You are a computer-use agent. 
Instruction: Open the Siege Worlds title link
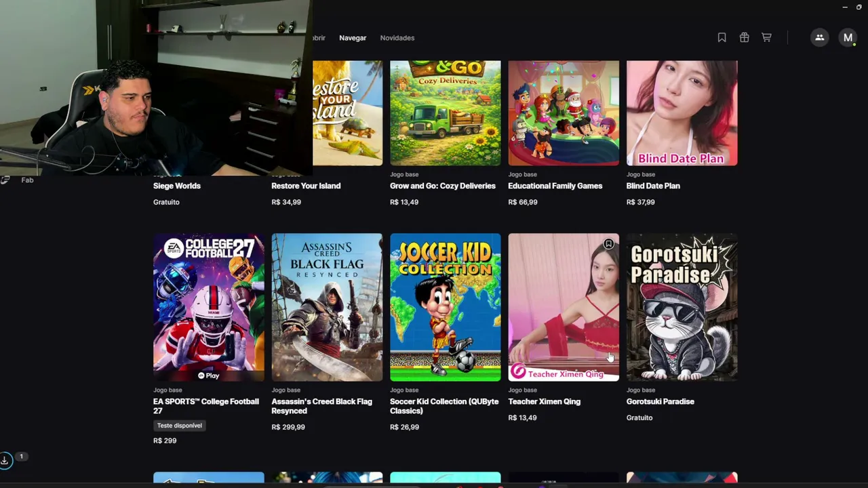(x=177, y=186)
